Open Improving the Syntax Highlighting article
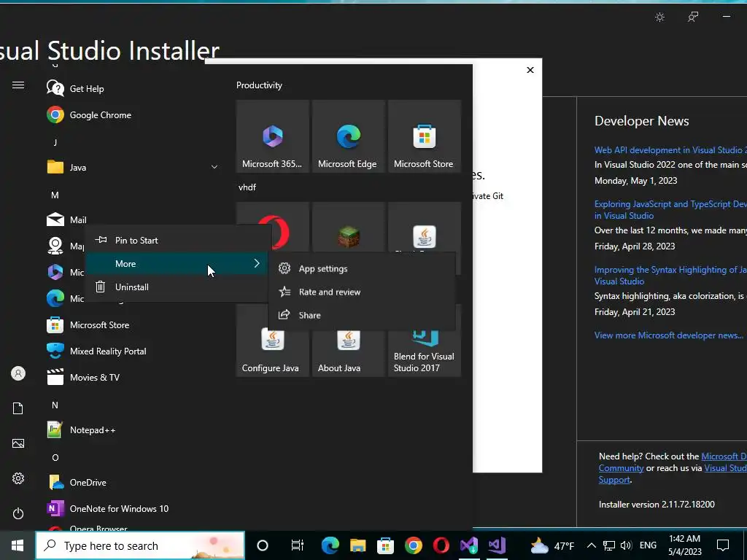 click(670, 275)
